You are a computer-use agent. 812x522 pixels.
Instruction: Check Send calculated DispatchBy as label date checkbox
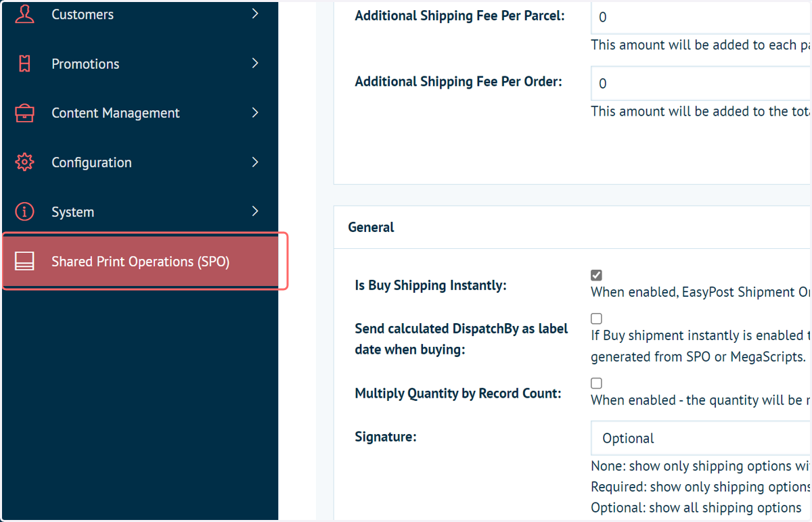coord(596,318)
